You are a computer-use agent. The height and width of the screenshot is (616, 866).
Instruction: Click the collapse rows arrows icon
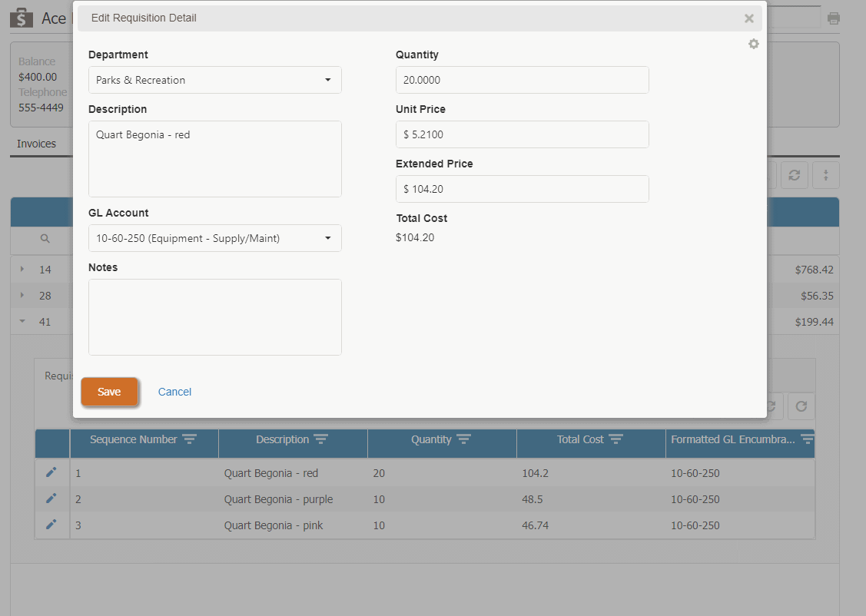tap(826, 175)
